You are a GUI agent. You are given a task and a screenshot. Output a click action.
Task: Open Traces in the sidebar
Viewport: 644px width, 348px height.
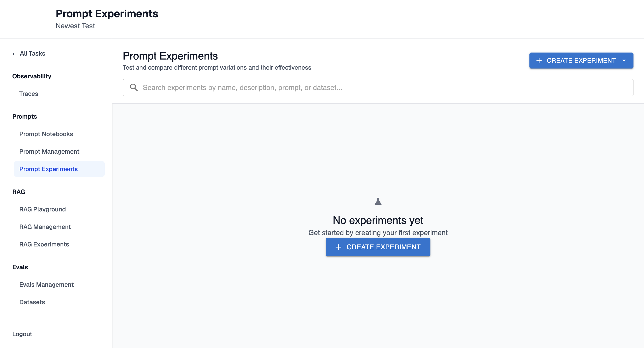(28, 94)
